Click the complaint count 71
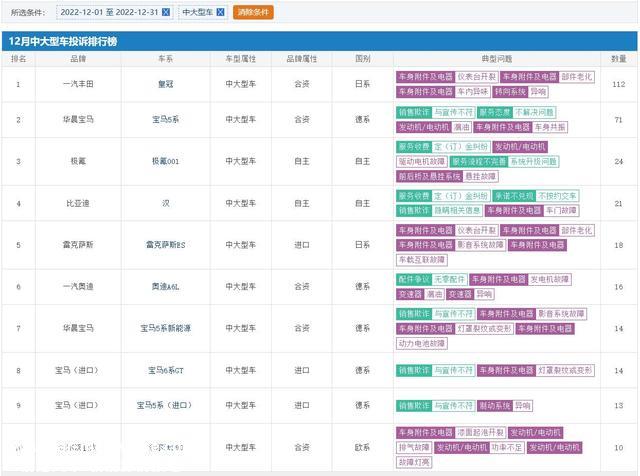640x476 pixels. (618, 120)
